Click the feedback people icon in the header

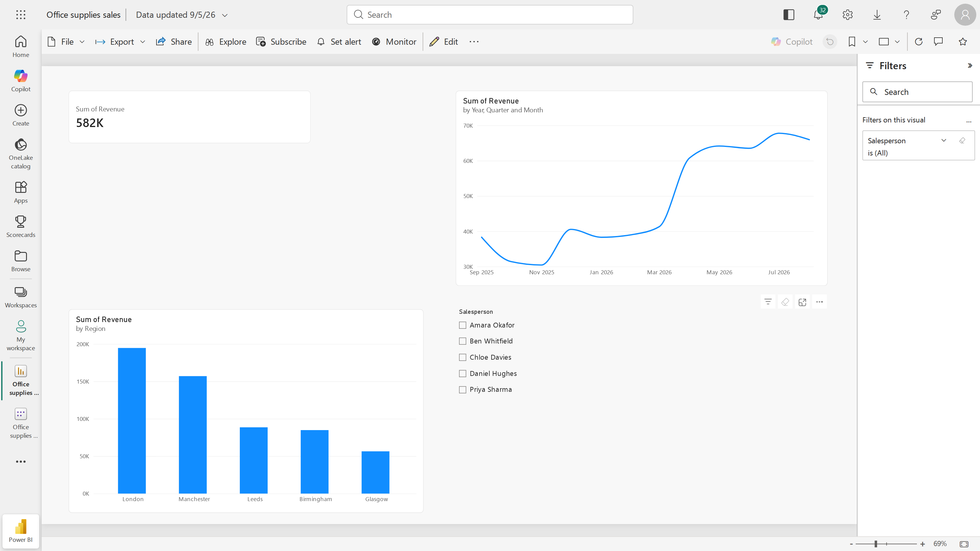pos(936,15)
